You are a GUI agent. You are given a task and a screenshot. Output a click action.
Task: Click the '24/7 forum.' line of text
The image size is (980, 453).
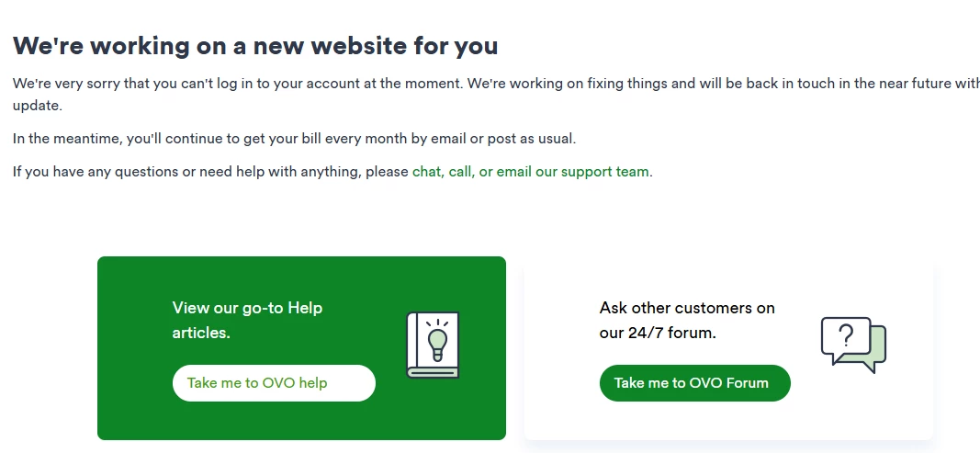(658, 333)
